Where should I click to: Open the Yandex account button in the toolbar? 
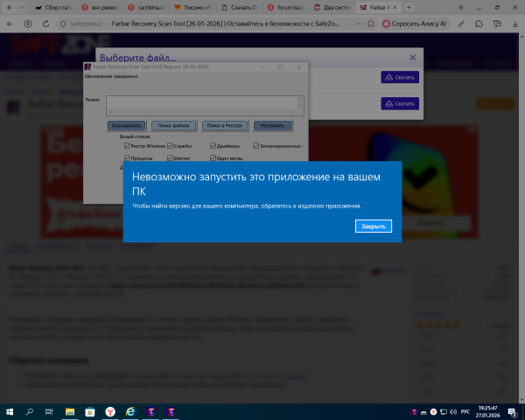pyautogui.click(x=28, y=24)
